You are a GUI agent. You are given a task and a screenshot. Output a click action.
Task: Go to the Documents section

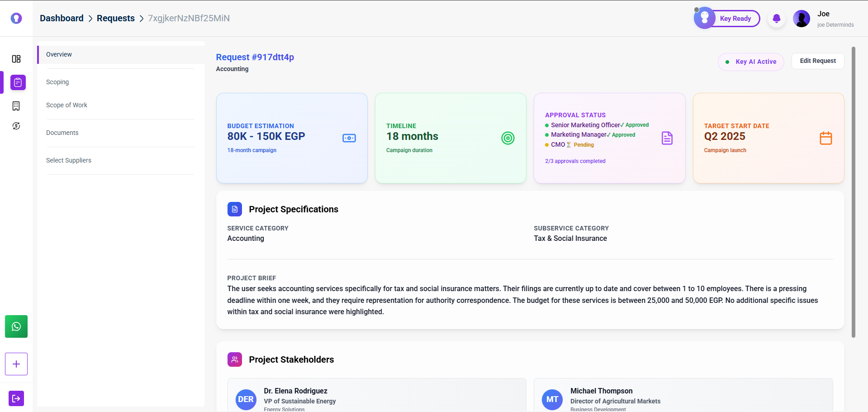[62, 133]
